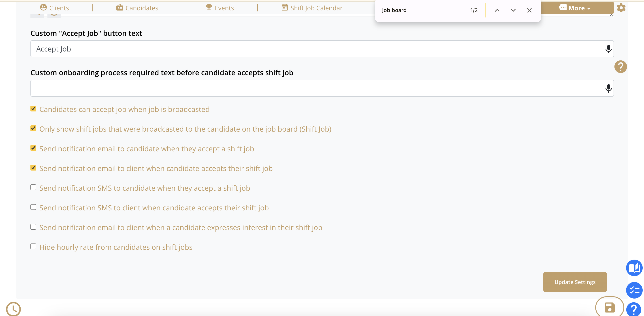Image resolution: width=644 pixels, height=316 pixels.
Task: Open the blue checklist icon
Action: [634, 290]
